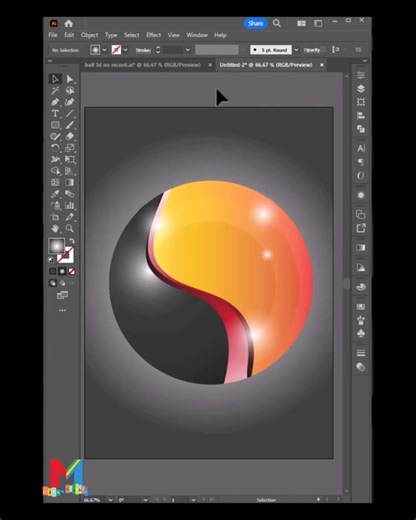The image size is (416, 520).
Task: Open the View menu
Action: pos(174,35)
